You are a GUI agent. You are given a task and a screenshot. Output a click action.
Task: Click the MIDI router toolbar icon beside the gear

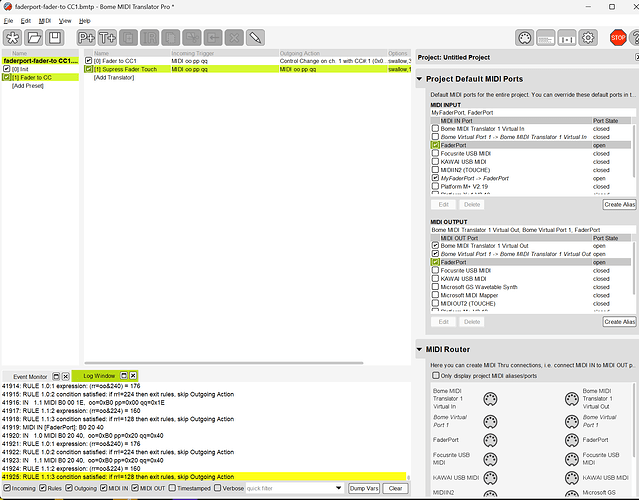[567, 38]
